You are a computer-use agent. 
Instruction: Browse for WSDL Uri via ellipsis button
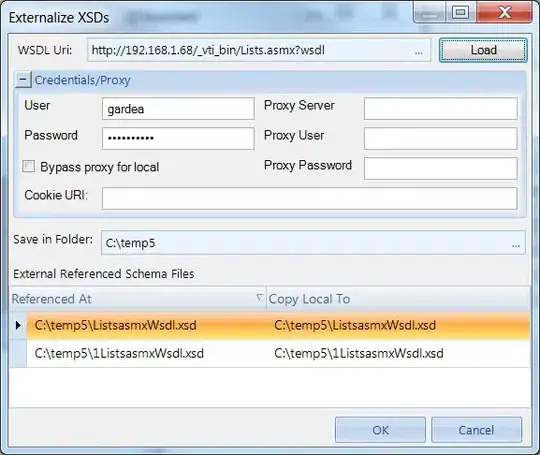click(418, 52)
